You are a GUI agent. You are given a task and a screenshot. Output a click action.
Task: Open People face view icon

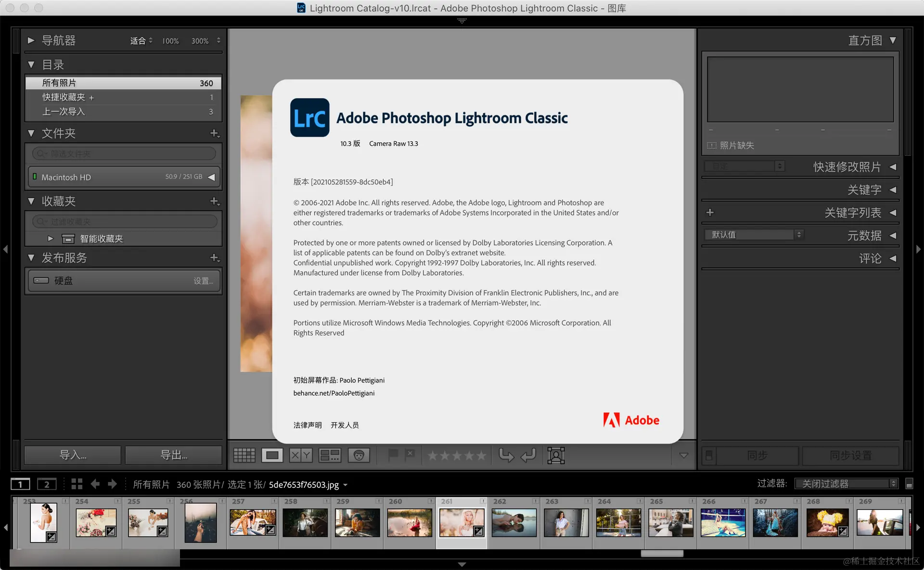coord(359,455)
